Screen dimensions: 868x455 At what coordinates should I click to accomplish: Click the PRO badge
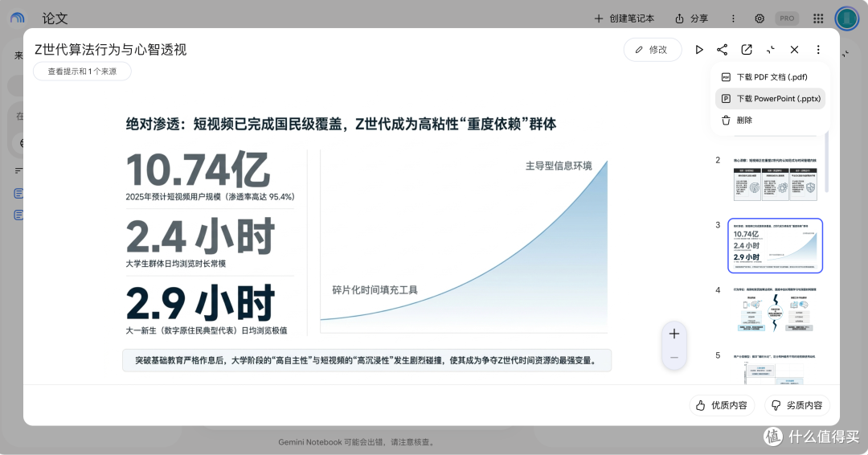point(787,18)
